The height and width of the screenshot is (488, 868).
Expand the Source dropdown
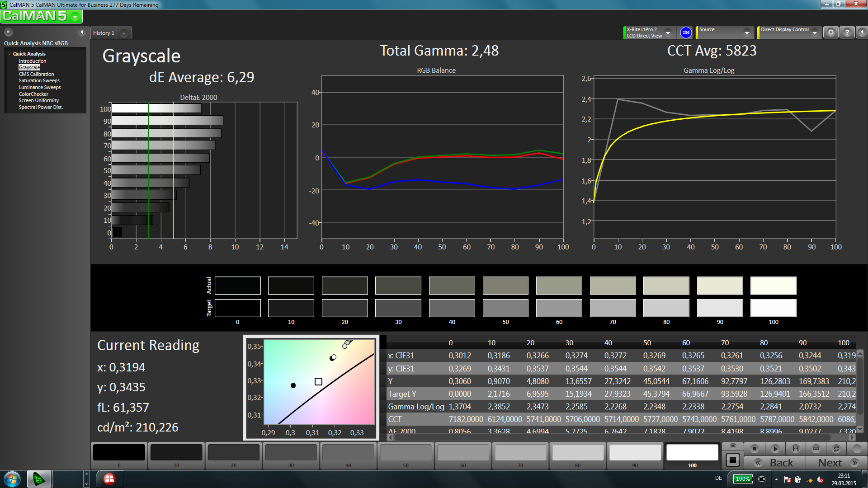pos(747,33)
